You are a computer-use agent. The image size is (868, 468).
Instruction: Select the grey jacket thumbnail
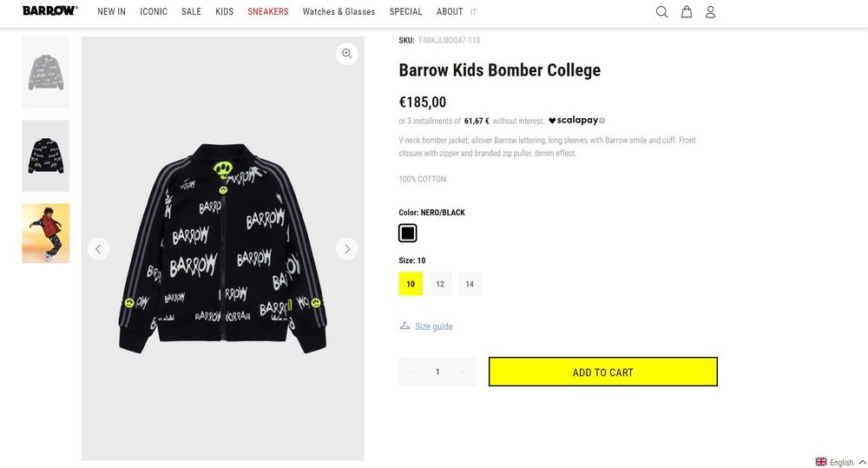tap(46, 72)
